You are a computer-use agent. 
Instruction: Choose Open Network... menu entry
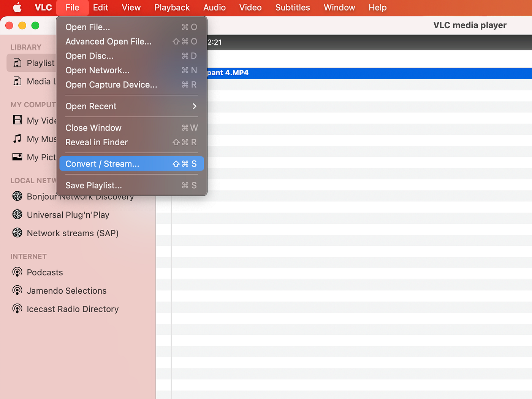[x=131, y=70]
